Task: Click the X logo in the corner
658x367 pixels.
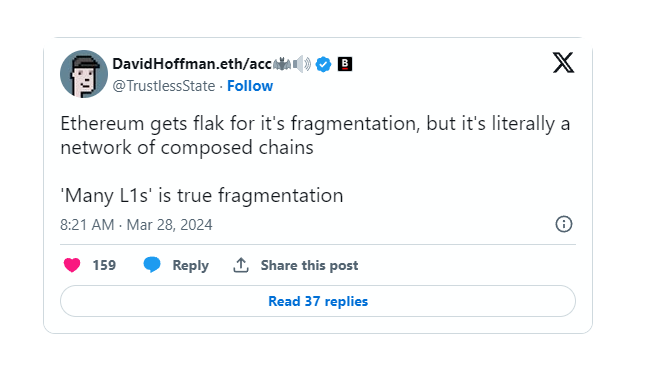Action: coord(563,63)
